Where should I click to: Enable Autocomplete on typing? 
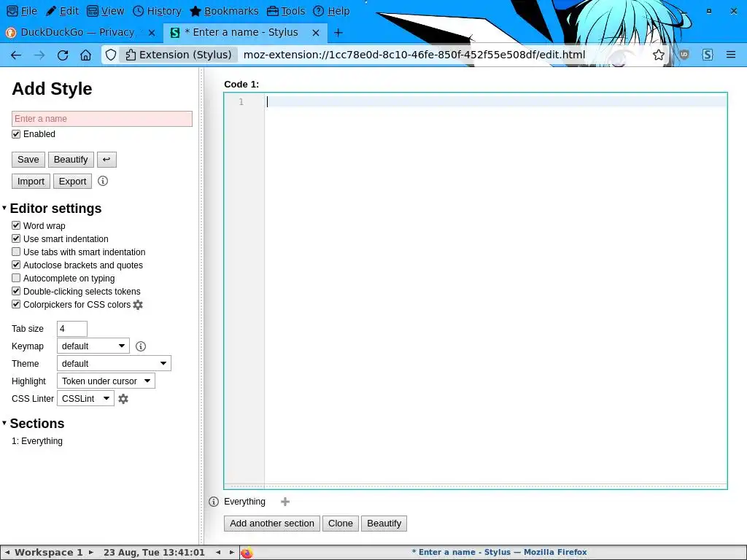click(16, 278)
